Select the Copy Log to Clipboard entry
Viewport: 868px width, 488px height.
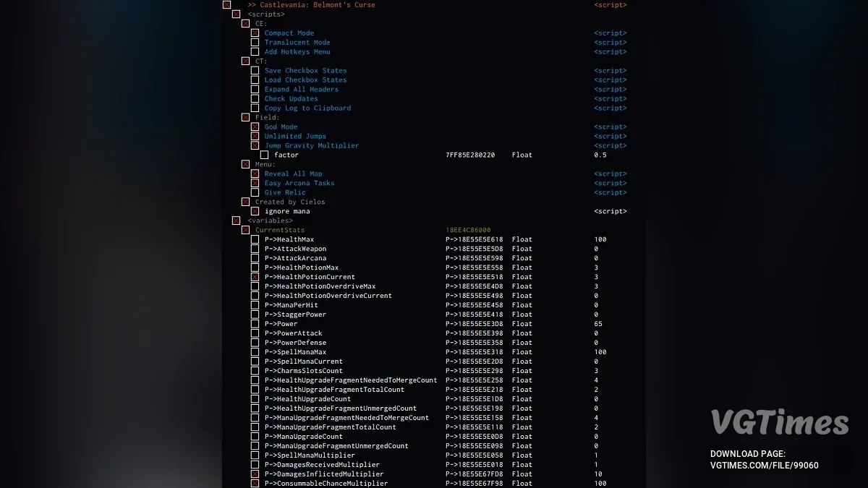(x=308, y=108)
